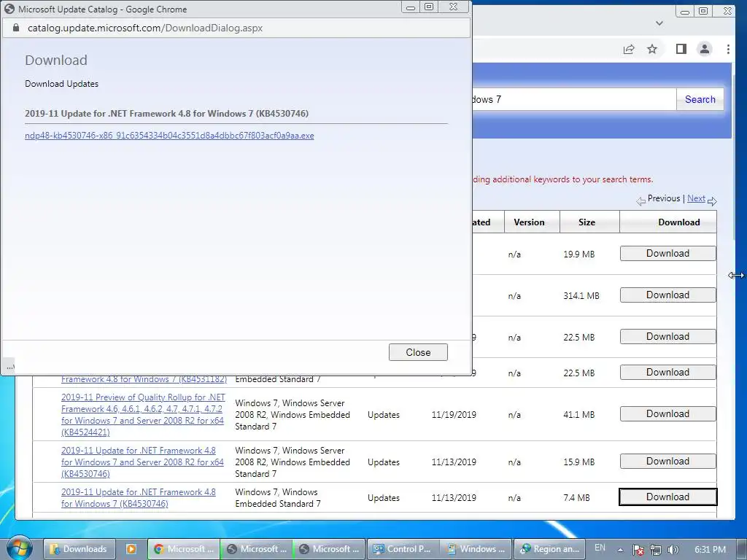
Task: Toggle Chrome side panel icon
Action: 681,49
